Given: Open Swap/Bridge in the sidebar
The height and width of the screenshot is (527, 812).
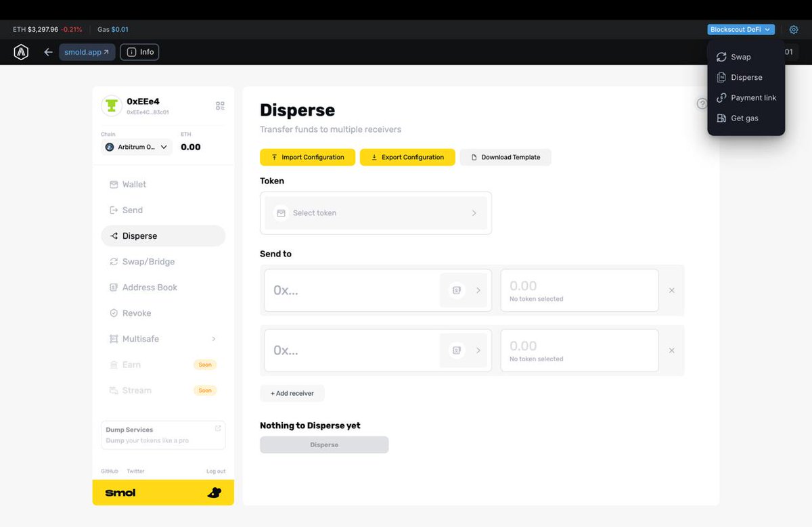Looking at the screenshot, I should pos(163,262).
